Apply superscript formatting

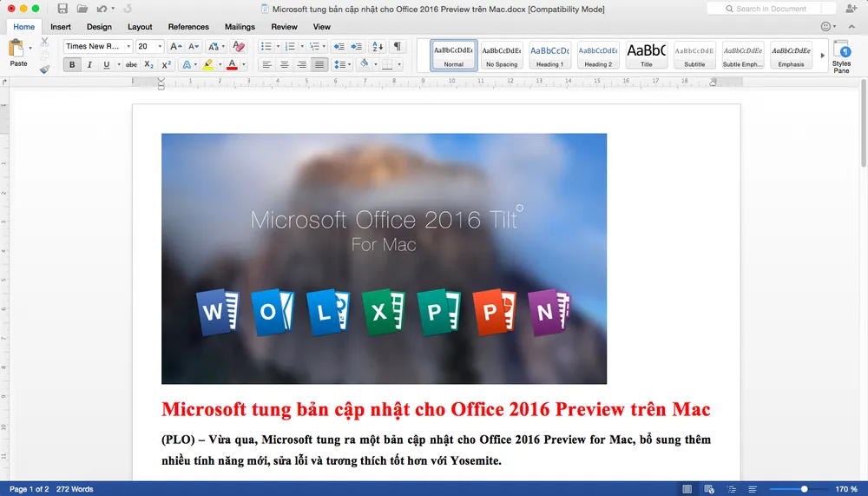(166, 65)
